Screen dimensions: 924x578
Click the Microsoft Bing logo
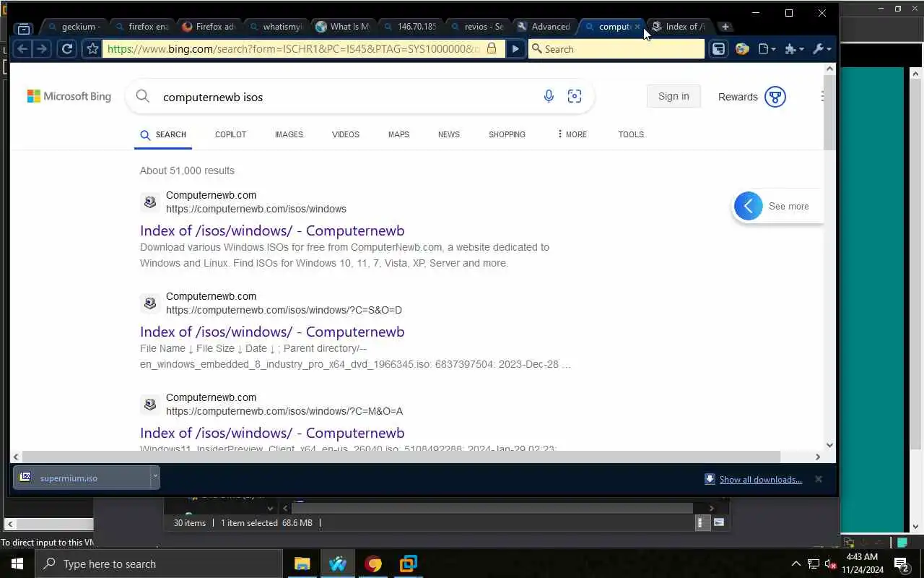point(69,97)
